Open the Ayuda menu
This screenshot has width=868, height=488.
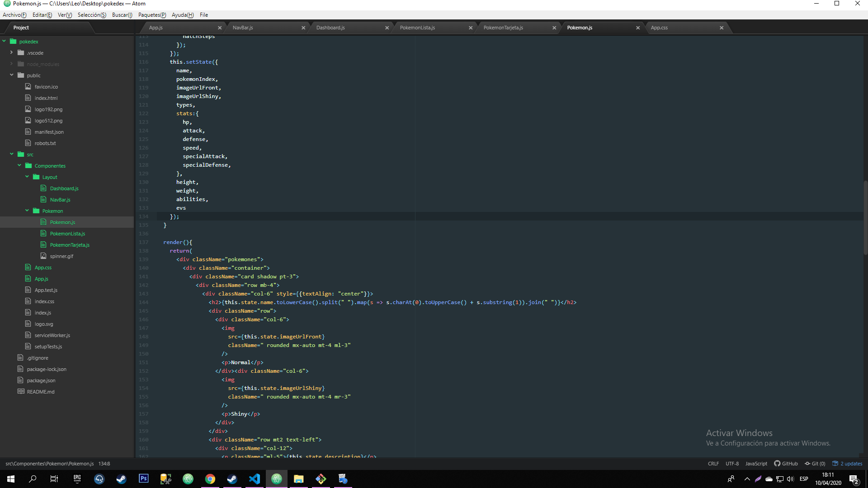pyautogui.click(x=183, y=15)
